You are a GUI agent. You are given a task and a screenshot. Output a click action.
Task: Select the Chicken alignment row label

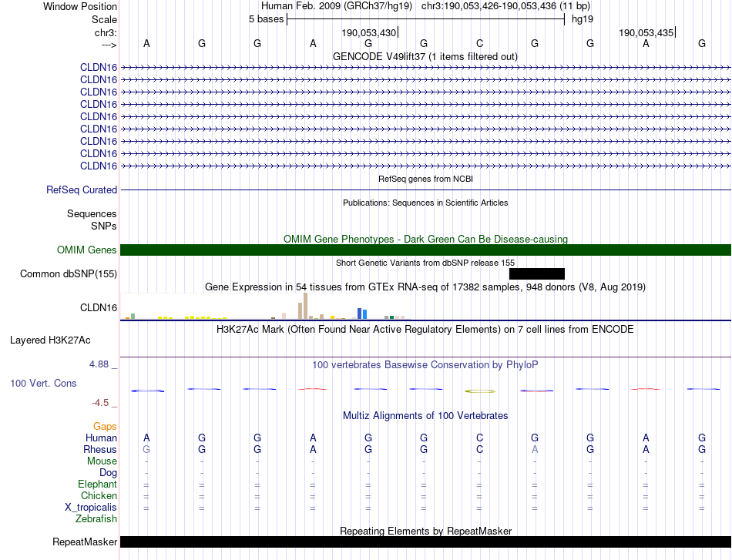coord(99,495)
